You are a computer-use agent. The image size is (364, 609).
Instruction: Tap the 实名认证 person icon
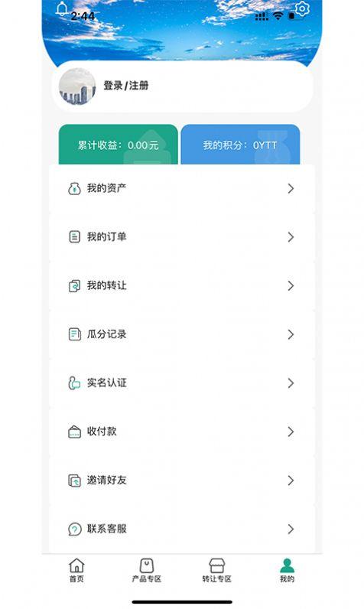click(74, 383)
